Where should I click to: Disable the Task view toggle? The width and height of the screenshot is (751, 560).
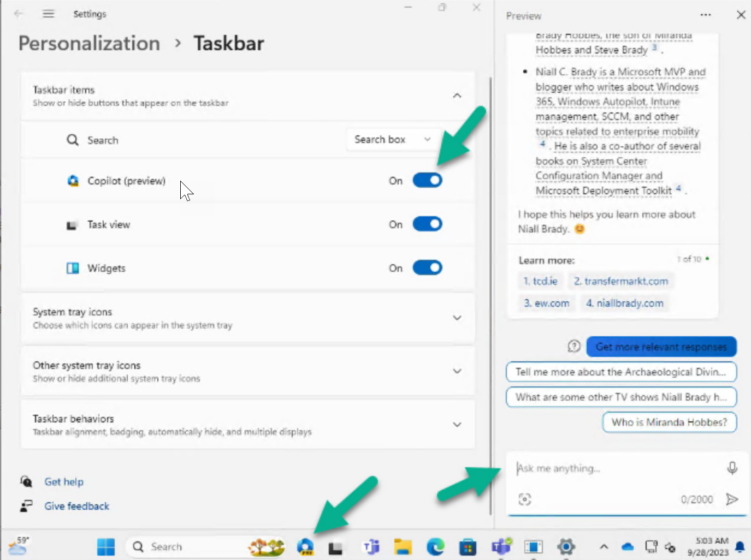[427, 224]
